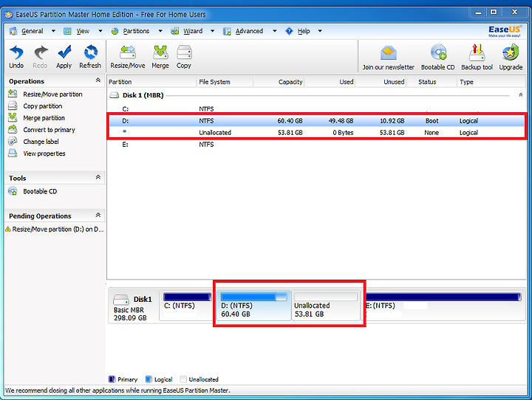
Task: Expand View menu dropdown arrow
Action: click(100, 31)
